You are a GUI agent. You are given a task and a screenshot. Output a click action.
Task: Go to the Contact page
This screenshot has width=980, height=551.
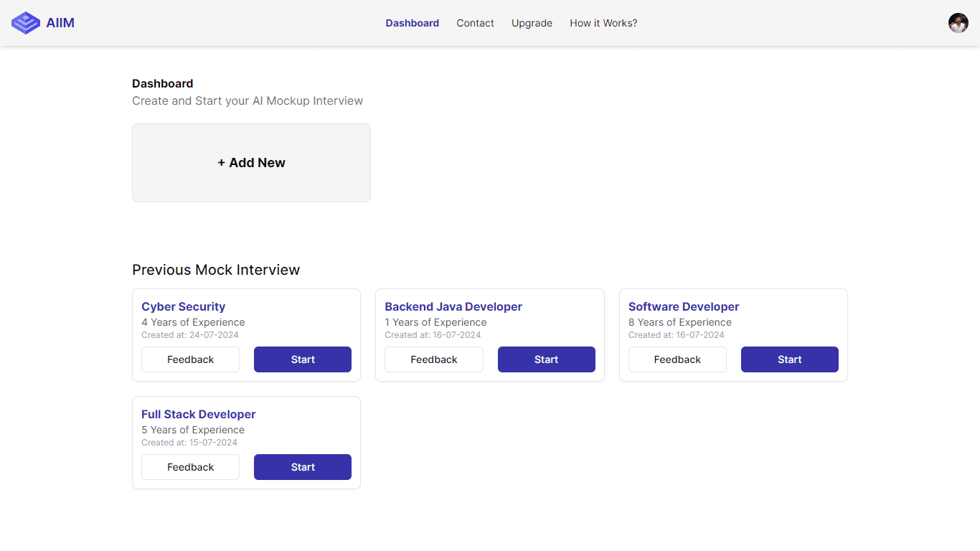tap(475, 23)
